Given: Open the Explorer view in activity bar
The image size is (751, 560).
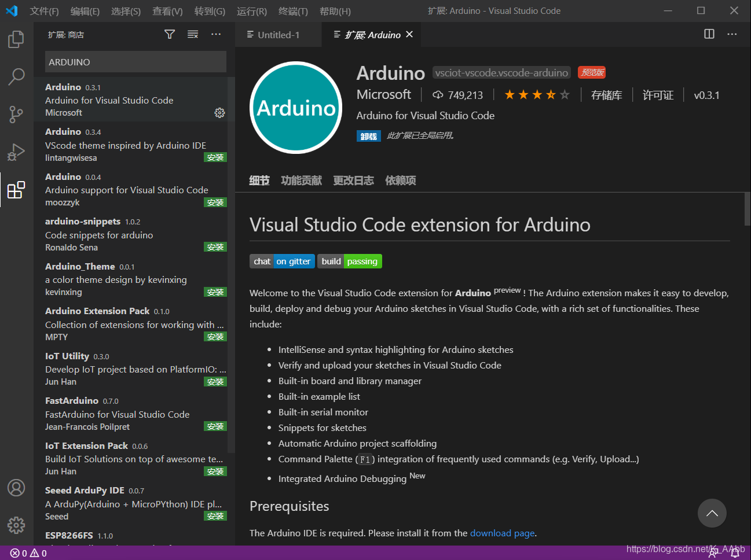Looking at the screenshot, I should (x=16, y=39).
